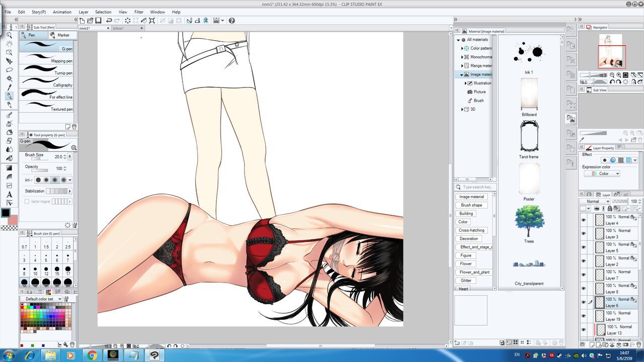644x362 pixels.
Task: Expand the Monochromatic material folder
Action: (x=462, y=57)
